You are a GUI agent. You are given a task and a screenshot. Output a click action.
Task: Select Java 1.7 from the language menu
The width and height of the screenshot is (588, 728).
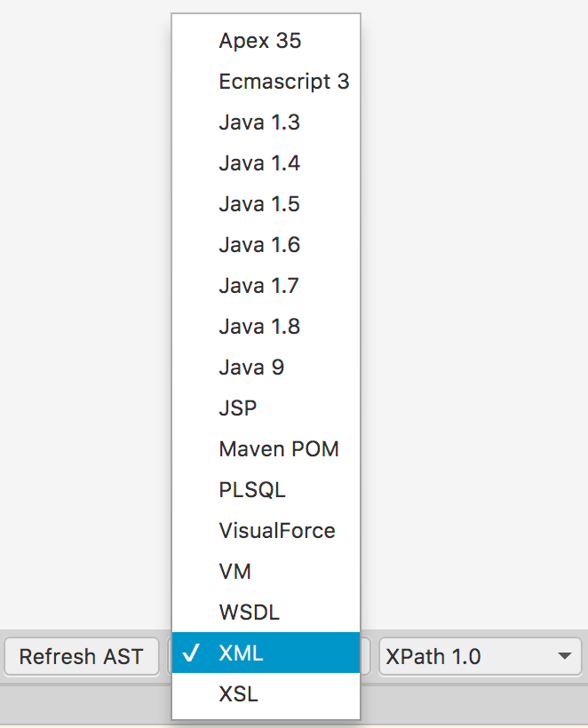[259, 285]
